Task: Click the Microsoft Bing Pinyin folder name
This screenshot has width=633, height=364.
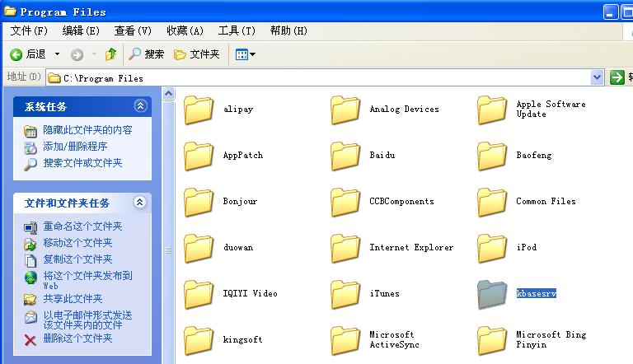Action: (551, 339)
